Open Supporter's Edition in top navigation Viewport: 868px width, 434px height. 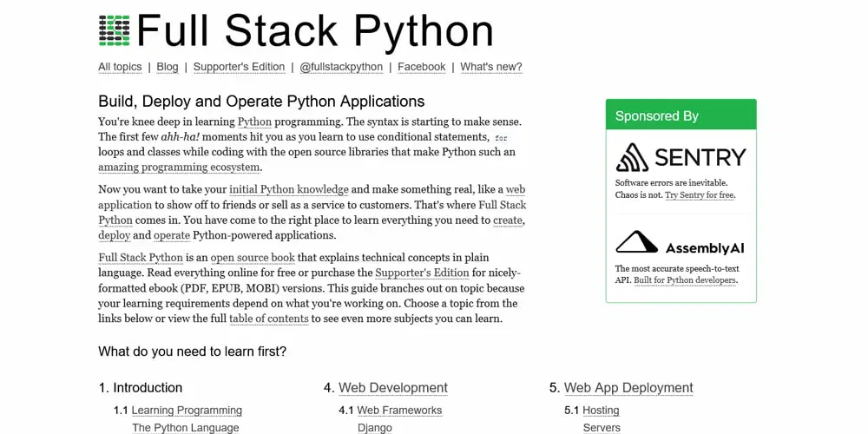click(240, 67)
